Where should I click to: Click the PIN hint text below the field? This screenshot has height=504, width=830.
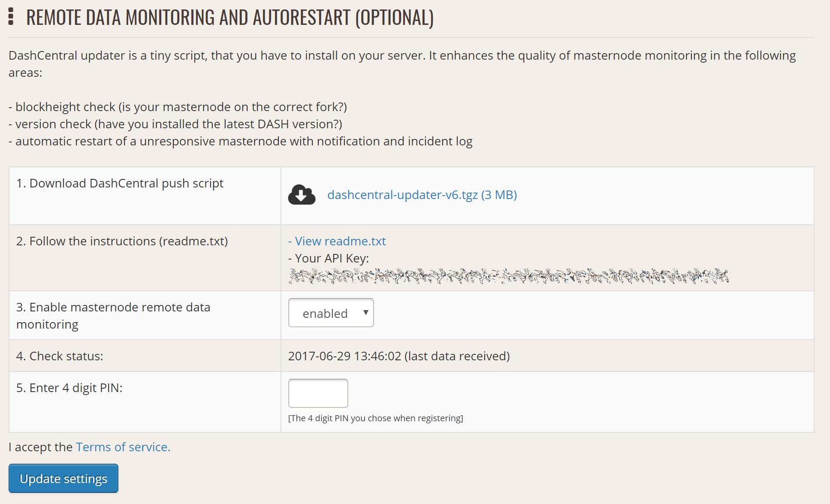pos(375,418)
